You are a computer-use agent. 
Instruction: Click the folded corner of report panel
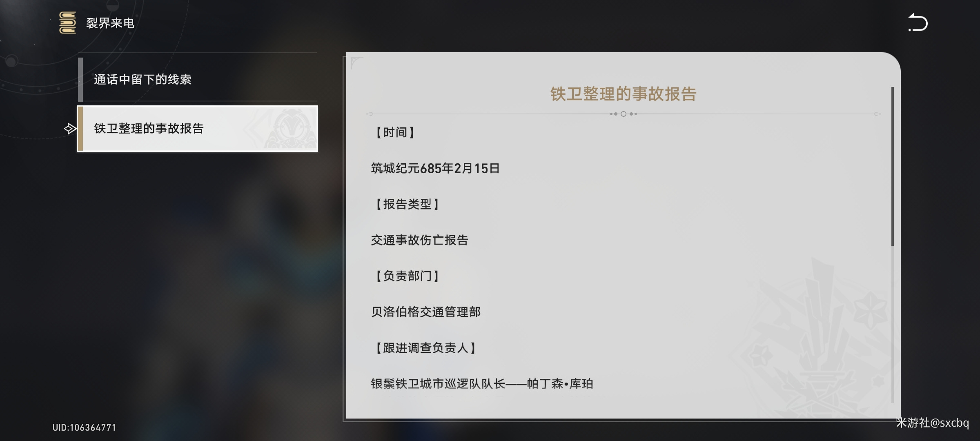(356, 62)
